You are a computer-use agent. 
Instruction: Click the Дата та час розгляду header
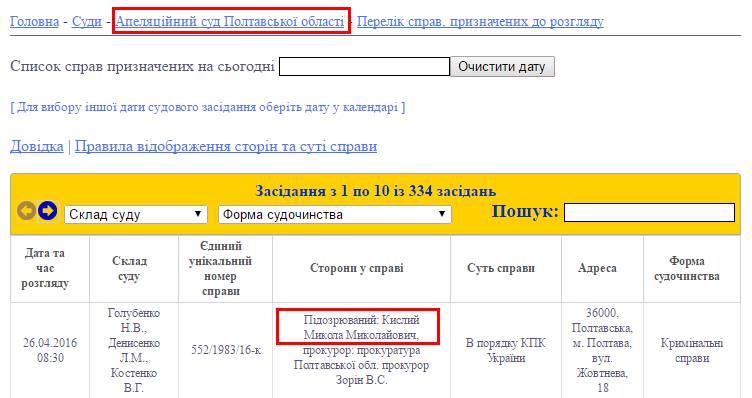(x=50, y=269)
